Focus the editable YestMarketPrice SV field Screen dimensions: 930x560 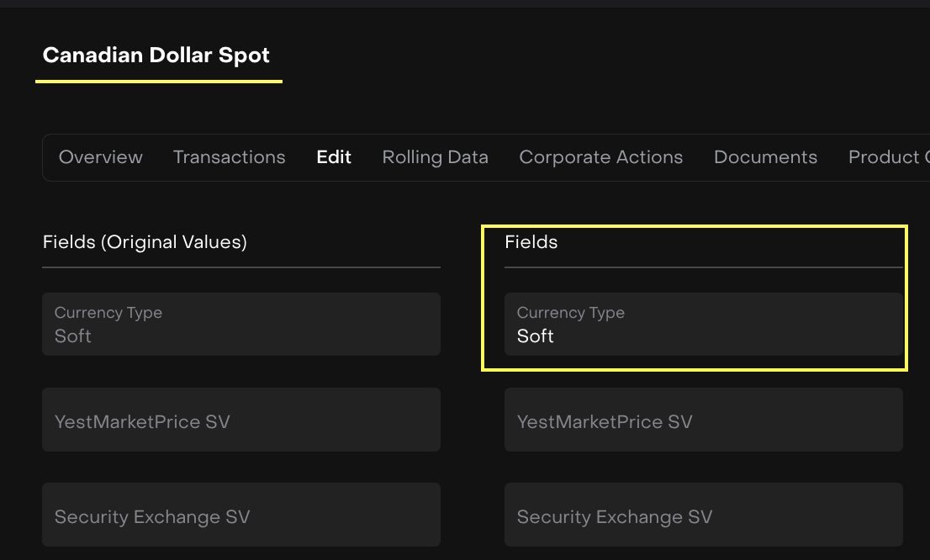703,420
